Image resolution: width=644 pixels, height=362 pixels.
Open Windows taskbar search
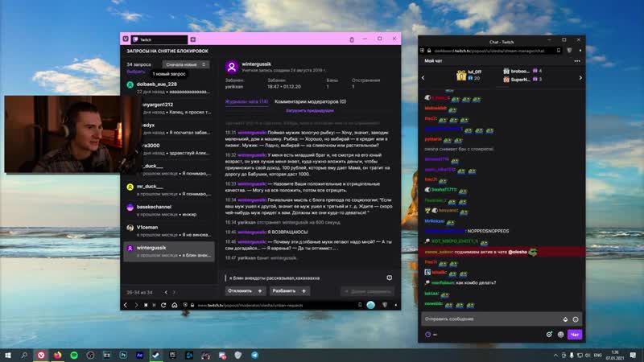[24, 355]
